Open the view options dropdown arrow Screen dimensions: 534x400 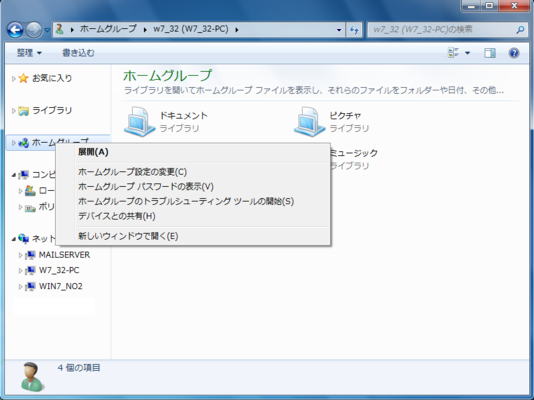pyautogui.click(x=468, y=53)
